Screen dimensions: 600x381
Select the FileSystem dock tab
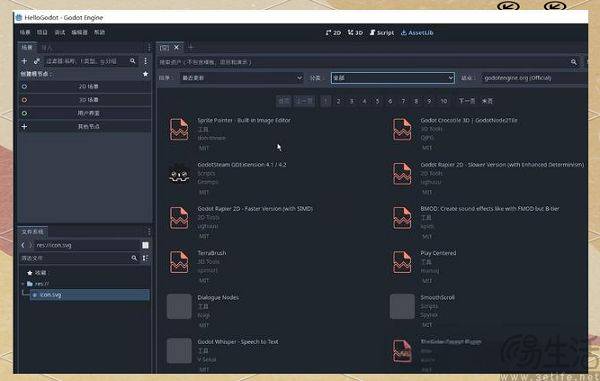pos(33,231)
